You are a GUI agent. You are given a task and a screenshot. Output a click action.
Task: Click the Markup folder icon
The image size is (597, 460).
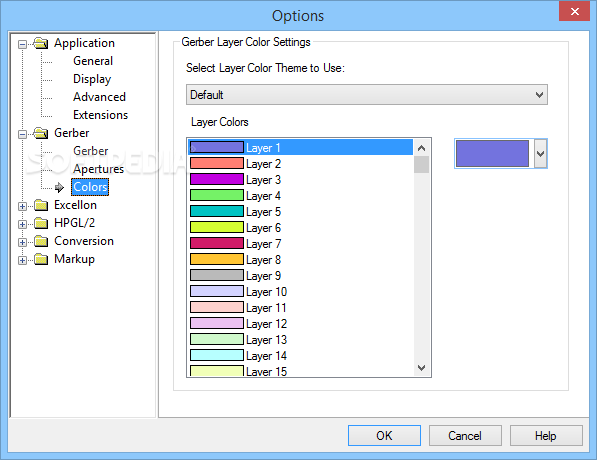pyautogui.click(x=41, y=259)
